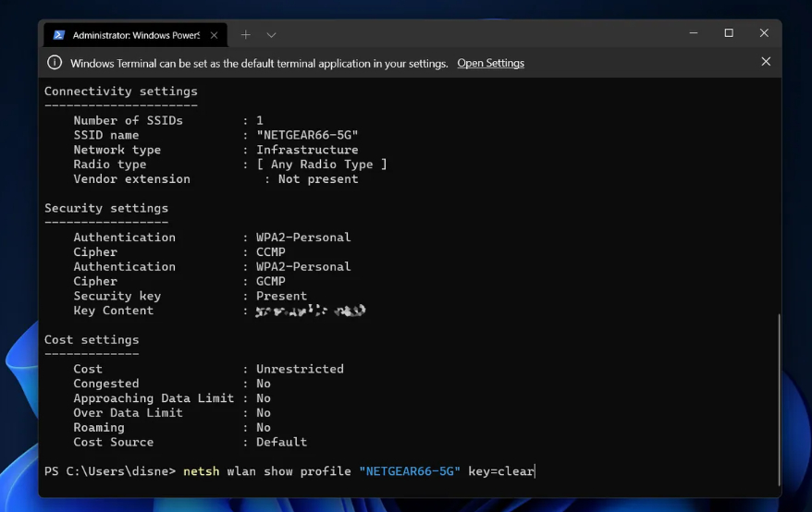The height and width of the screenshot is (512, 812).
Task: Click the info icon in notification bar
Action: click(x=55, y=63)
